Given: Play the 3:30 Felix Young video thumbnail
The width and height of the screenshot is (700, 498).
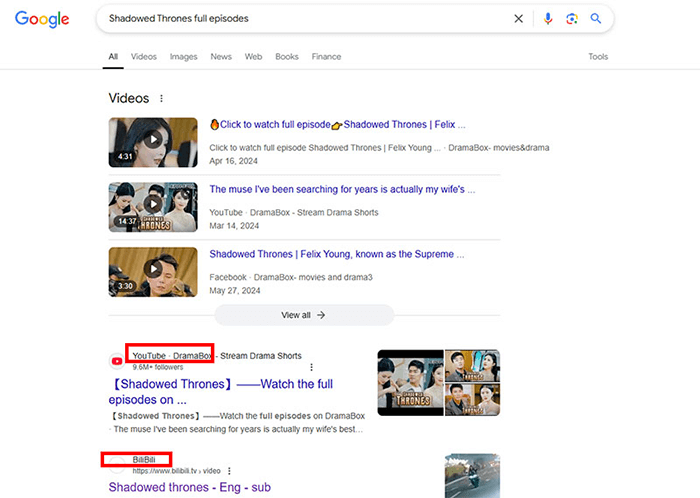Looking at the screenshot, I should [x=153, y=272].
